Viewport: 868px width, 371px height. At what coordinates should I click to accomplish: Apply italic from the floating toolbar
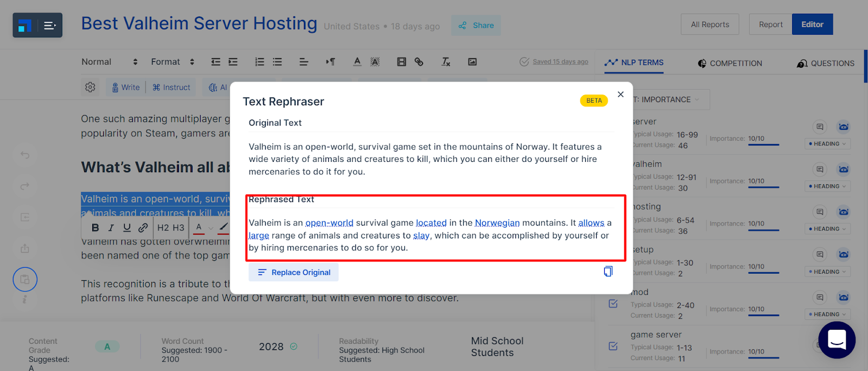[111, 228]
